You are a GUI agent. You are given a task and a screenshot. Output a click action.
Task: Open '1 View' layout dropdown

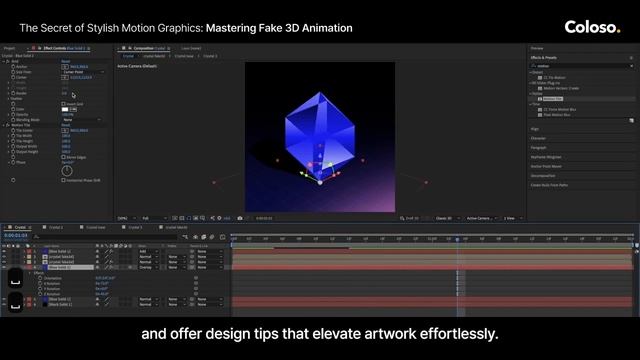[x=512, y=218]
